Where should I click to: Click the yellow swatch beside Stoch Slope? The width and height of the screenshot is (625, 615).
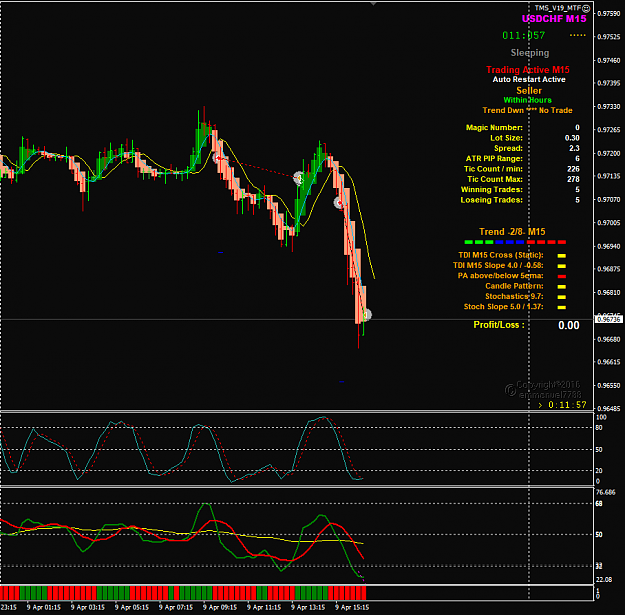561,307
